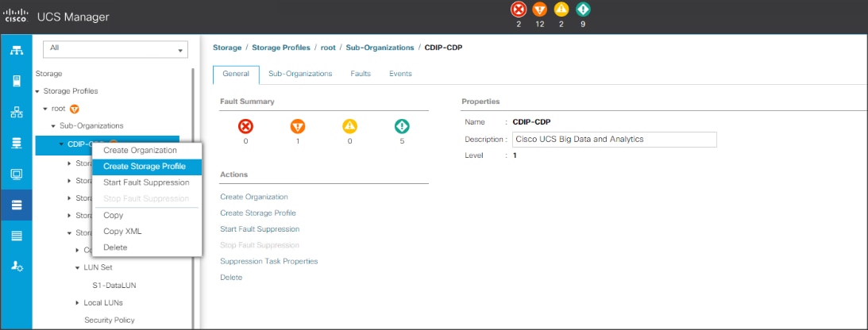This screenshot has height=330, width=868.
Task: Click the critical faults icon in header
Action: (518, 10)
